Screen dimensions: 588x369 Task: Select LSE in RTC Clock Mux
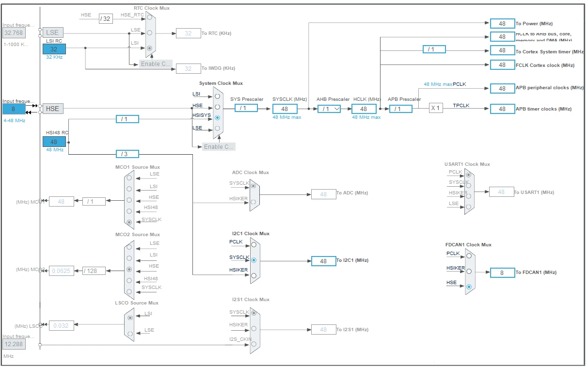pyautogui.click(x=149, y=33)
